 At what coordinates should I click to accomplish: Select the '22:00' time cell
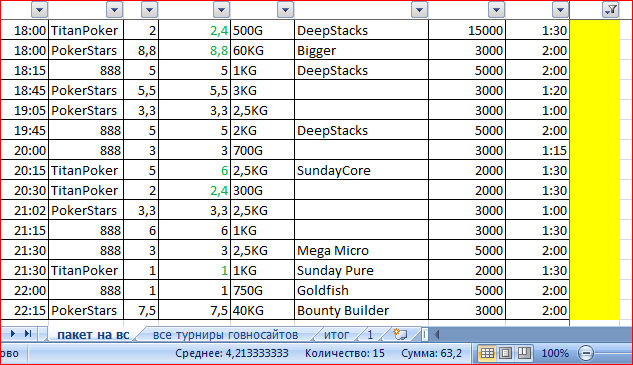(25, 290)
